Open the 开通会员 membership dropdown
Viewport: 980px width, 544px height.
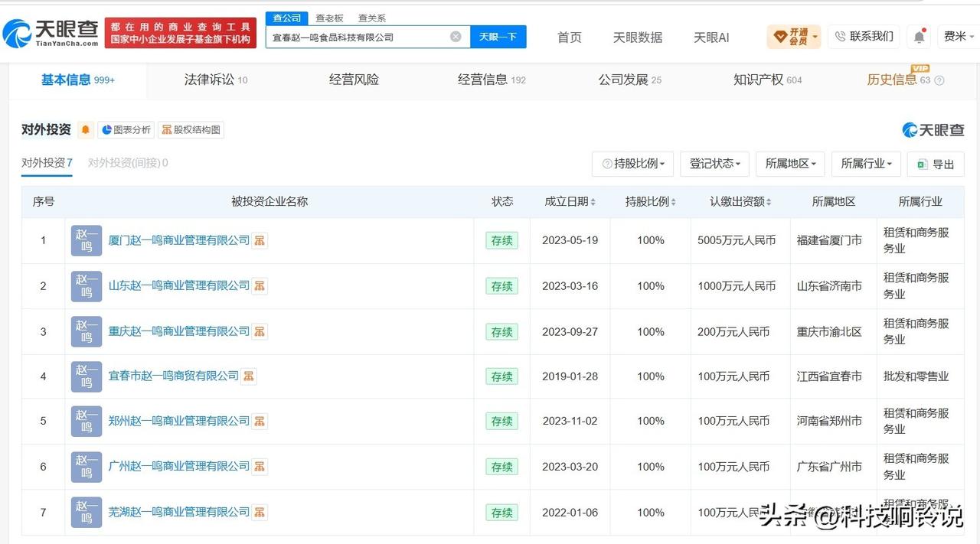point(794,36)
